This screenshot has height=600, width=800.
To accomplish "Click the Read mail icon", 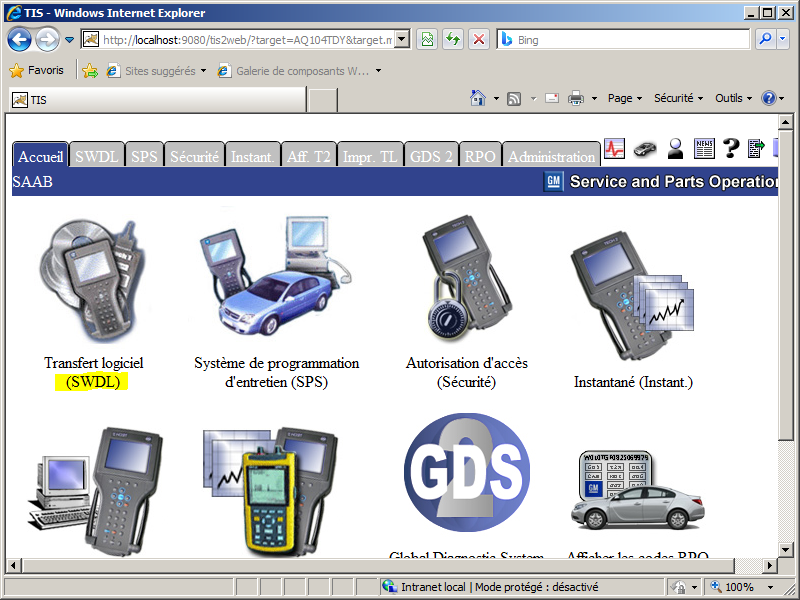I will pos(552,97).
